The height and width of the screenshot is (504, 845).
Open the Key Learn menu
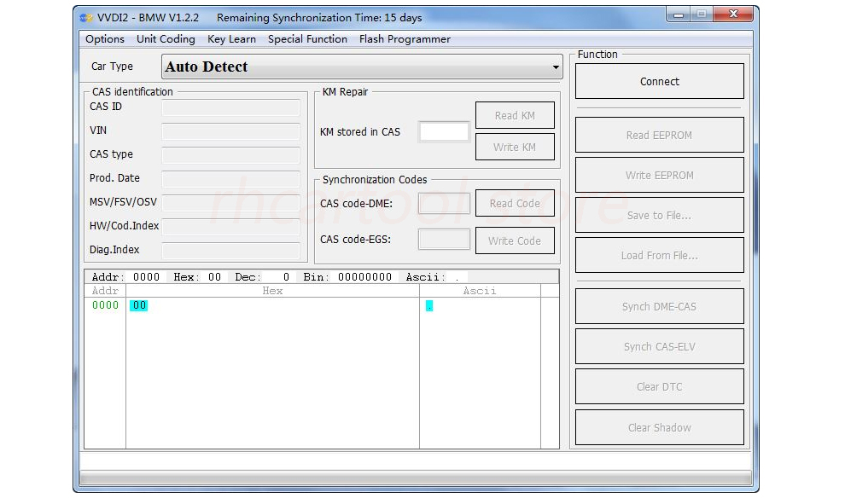pyautogui.click(x=231, y=39)
